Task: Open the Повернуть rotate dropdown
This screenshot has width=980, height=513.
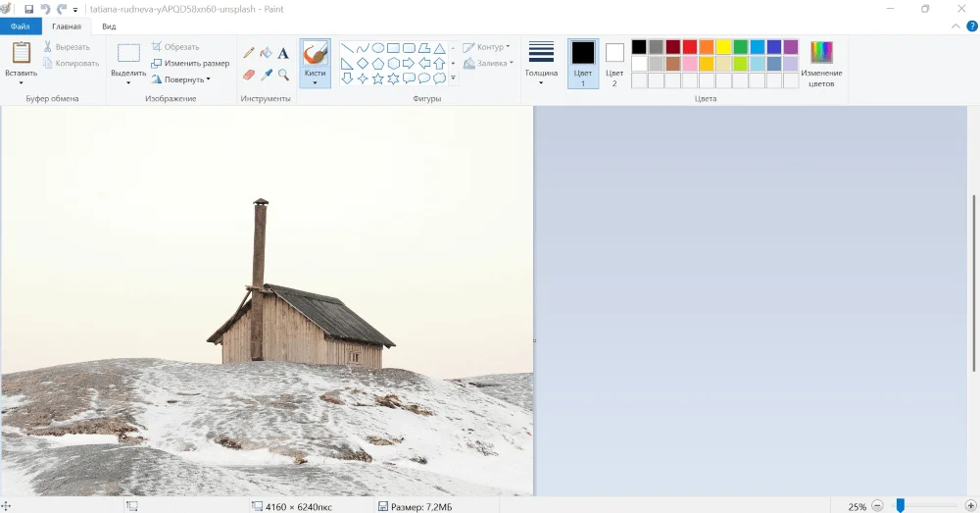Action: [181, 79]
